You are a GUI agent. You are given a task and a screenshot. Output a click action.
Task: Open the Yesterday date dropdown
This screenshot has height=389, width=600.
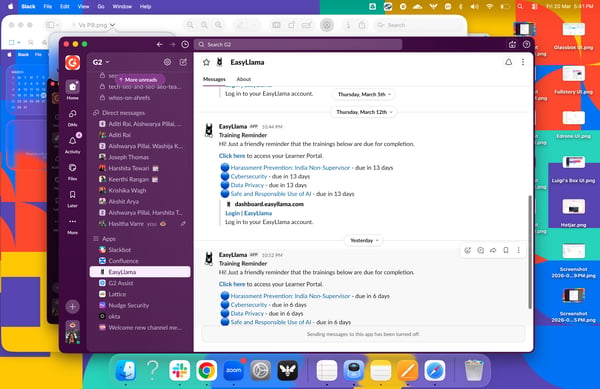pos(364,240)
